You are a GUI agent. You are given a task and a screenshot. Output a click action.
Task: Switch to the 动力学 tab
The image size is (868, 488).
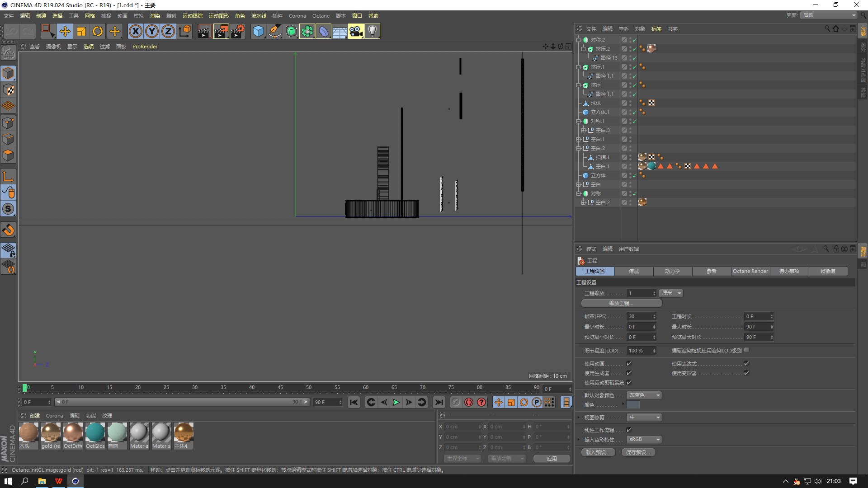[x=672, y=271]
